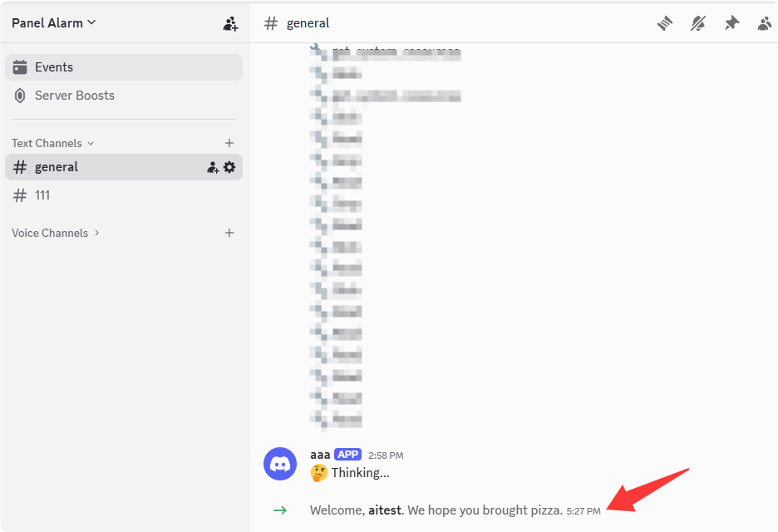This screenshot has height=532, width=778.
Task: Select the general channel in sidebar
Action: coord(124,167)
